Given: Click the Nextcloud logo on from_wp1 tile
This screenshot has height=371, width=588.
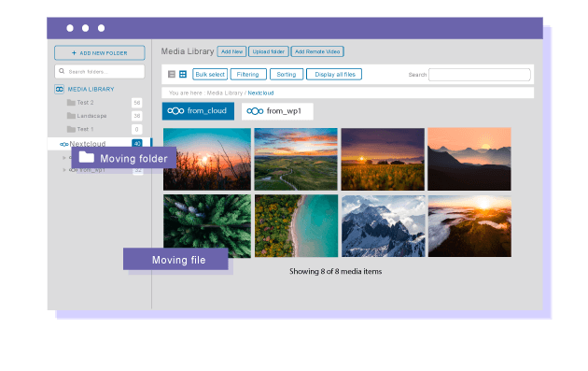Looking at the screenshot, I should click(x=255, y=111).
